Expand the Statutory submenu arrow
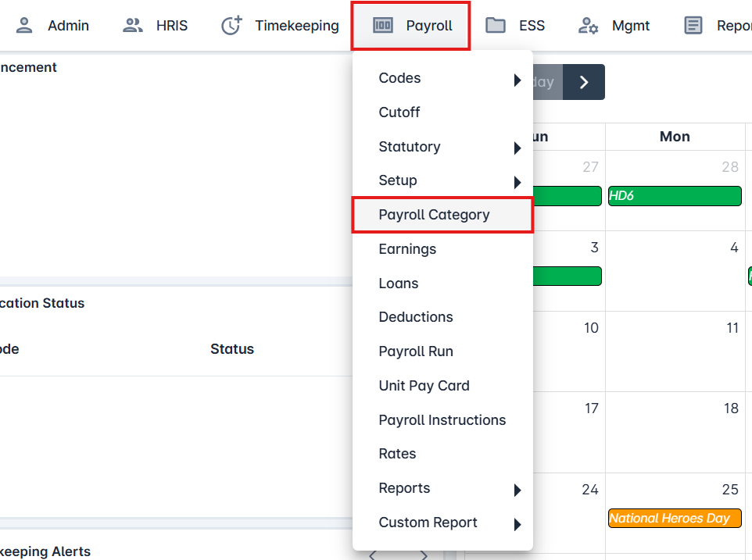The height and width of the screenshot is (560, 752). click(517, 148)
